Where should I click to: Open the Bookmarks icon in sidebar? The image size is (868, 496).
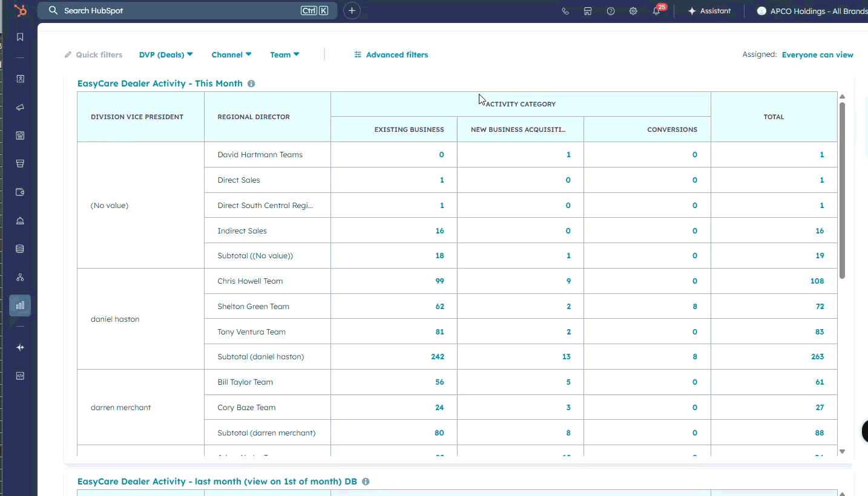[x=20, y=38]
